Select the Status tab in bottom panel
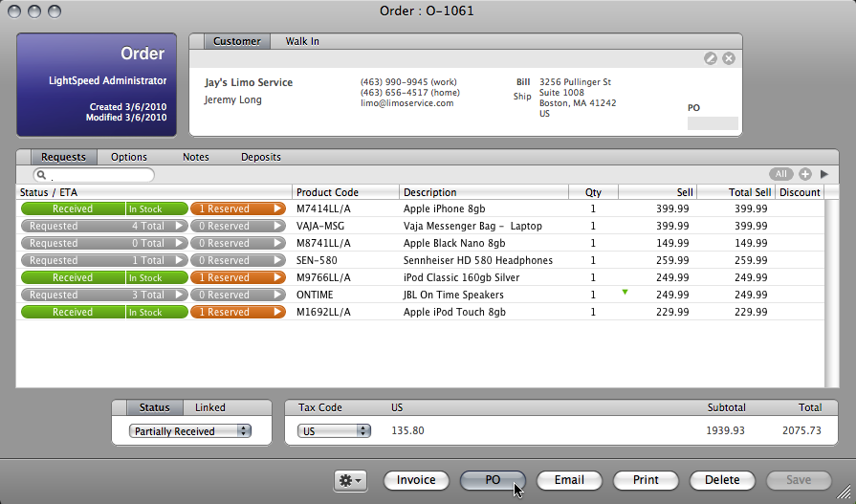The width and height of the screenshot is (856, 504). [155, 408]
